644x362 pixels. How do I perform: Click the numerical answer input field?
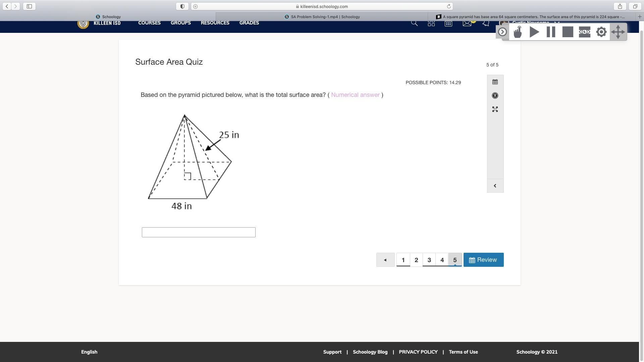[x=199, y=232]
